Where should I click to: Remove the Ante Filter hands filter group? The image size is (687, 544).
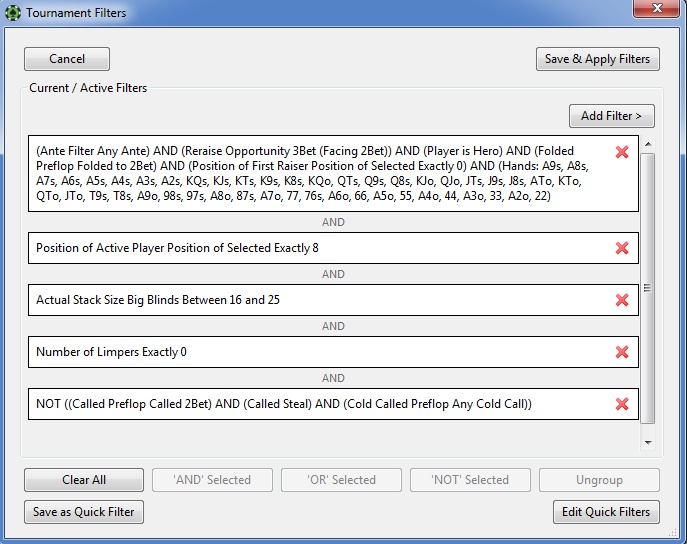(x=622, y=152)
